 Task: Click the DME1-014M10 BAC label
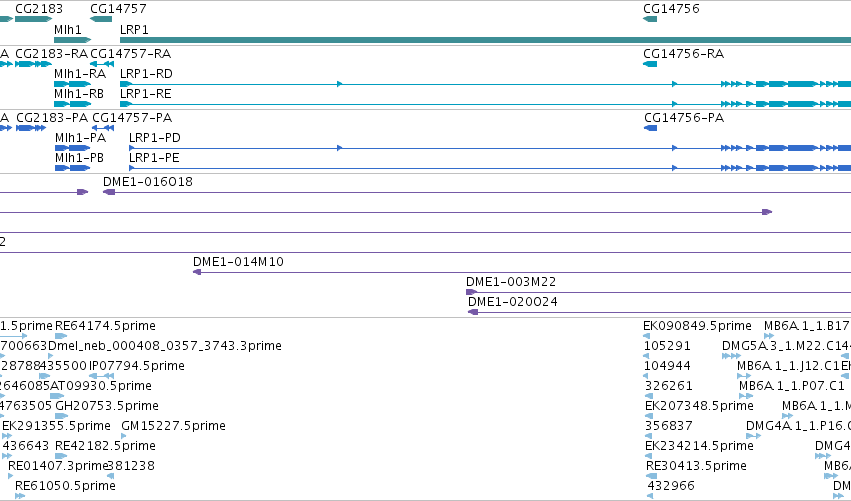[x=238, y=262]
